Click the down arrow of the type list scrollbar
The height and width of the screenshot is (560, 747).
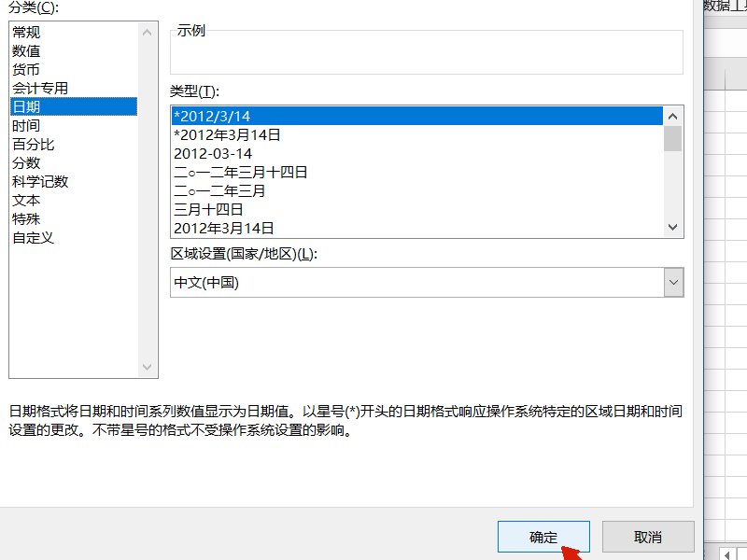click(x=673, y=227)
